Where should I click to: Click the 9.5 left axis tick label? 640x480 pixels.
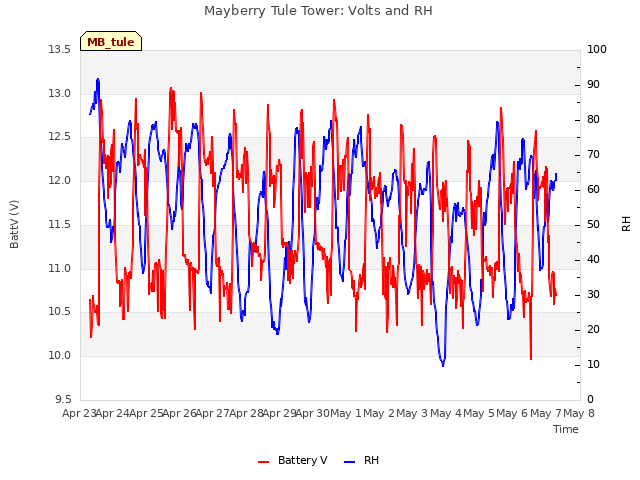(63, 399)
